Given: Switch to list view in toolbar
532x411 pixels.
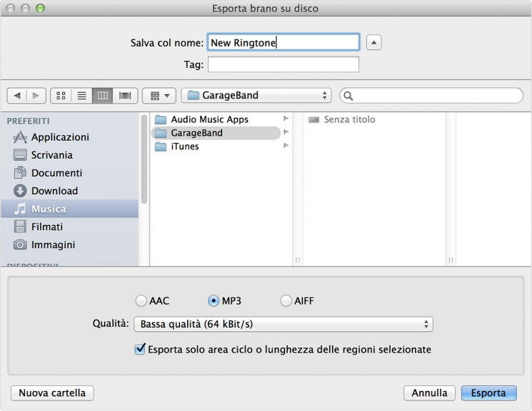Looking at the screenshot, I should tap(81, 96).
